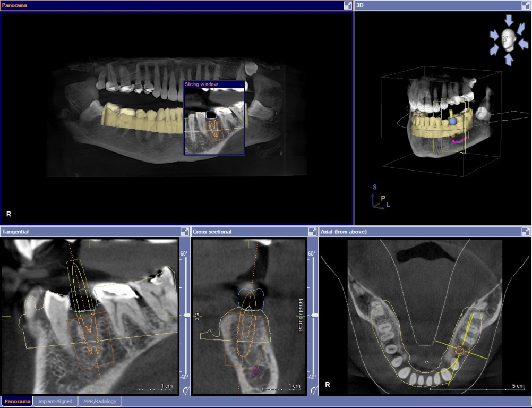
Task: Reset rotation angle in the Tangential slider bar
Action: [x=186, y=390]
